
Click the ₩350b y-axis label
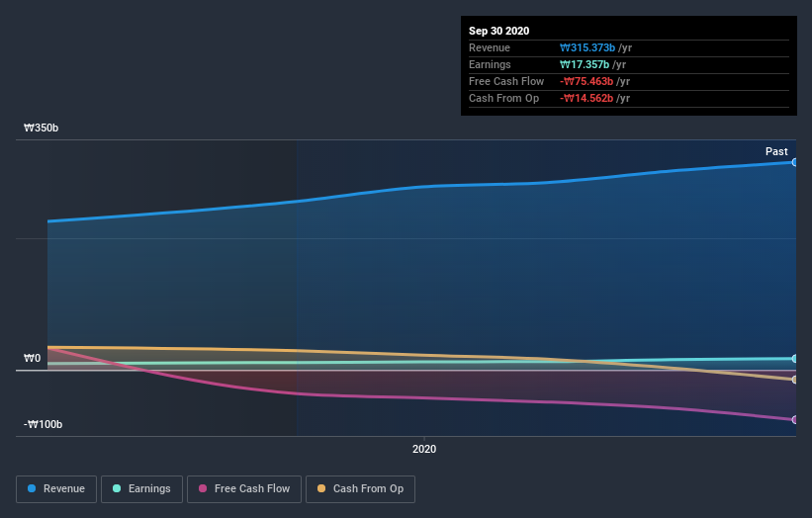tap(41, 128)
